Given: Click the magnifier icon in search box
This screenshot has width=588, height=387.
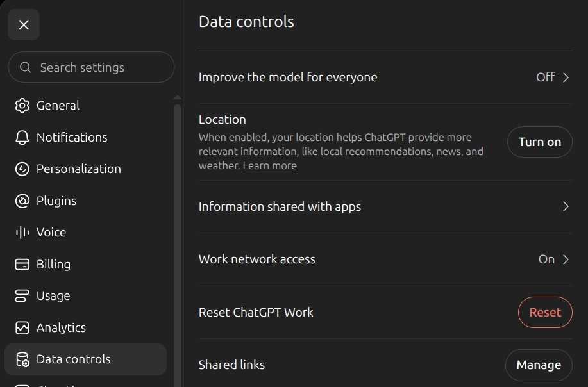Looking at the screenshot, I should coord(25,67).
